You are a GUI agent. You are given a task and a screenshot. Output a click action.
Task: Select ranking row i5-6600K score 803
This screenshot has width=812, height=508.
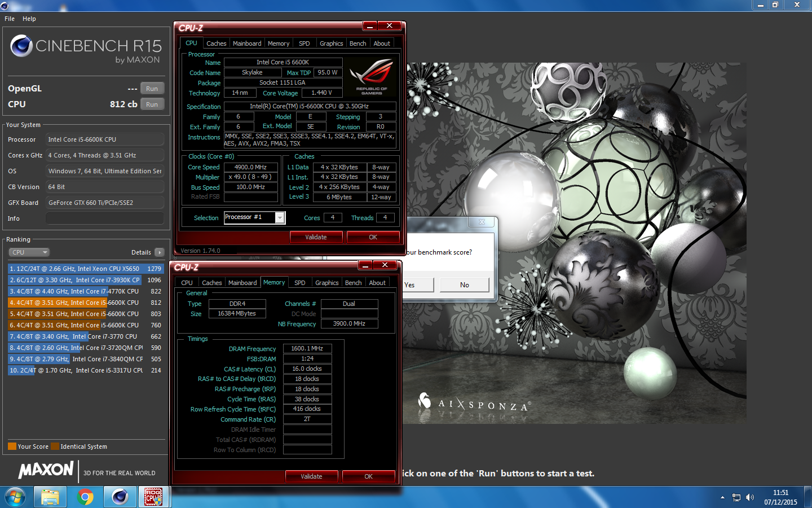click(x=86, y=314)
